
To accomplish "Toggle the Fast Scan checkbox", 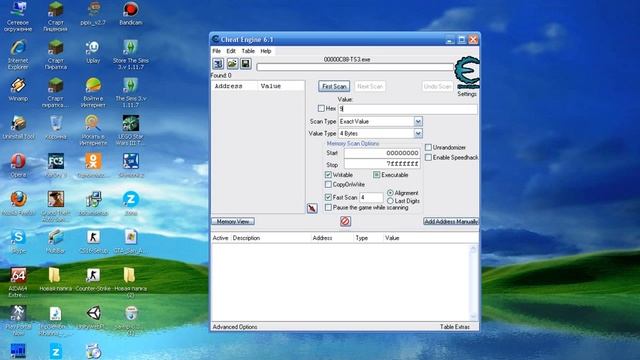I will pos(328,197).
